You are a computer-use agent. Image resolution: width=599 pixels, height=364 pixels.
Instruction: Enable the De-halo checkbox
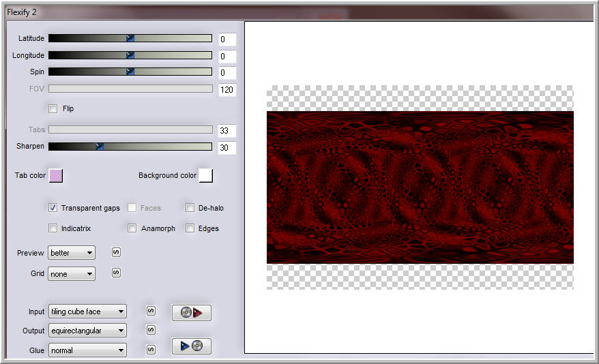coord(190,208)
